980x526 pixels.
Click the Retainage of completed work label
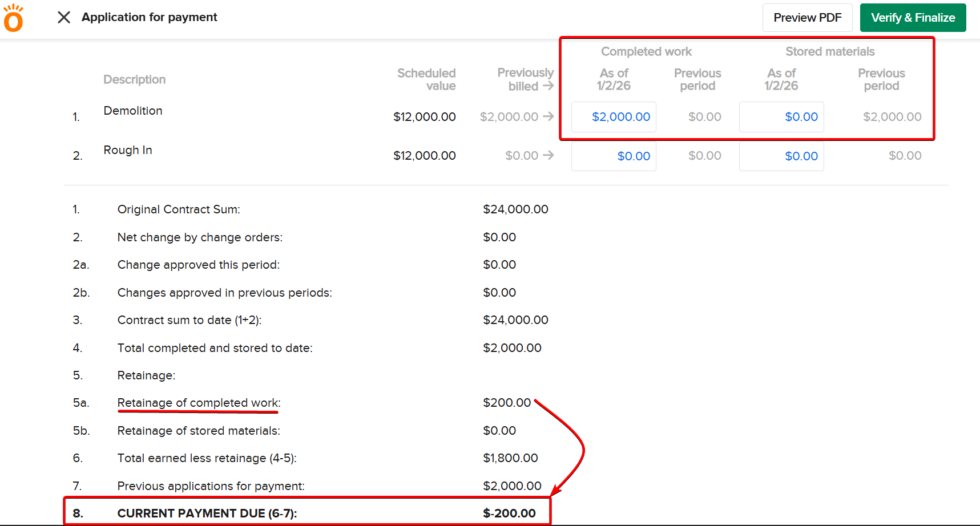[199, 403]
